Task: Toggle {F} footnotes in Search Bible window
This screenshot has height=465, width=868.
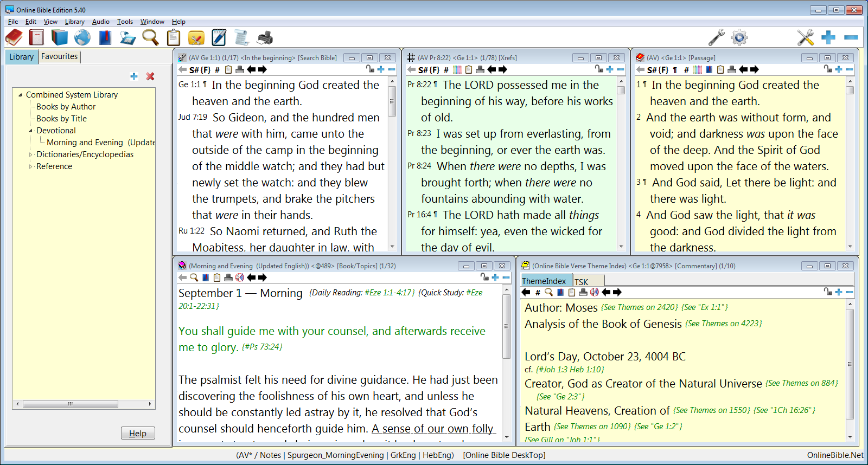Action: pyautogui.click(x=206, y=70)
